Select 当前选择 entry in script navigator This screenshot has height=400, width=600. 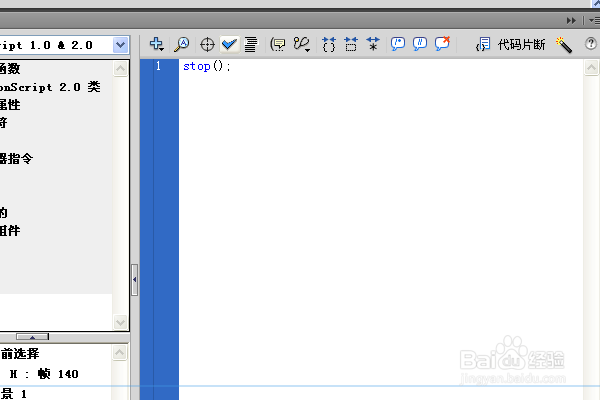click(20, 354)
